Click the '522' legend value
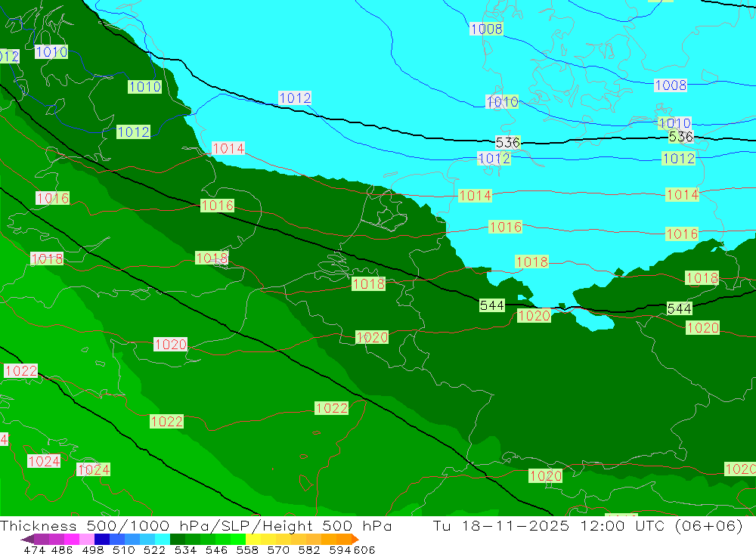This screenshot has height=554, width=756. point(154,549)
